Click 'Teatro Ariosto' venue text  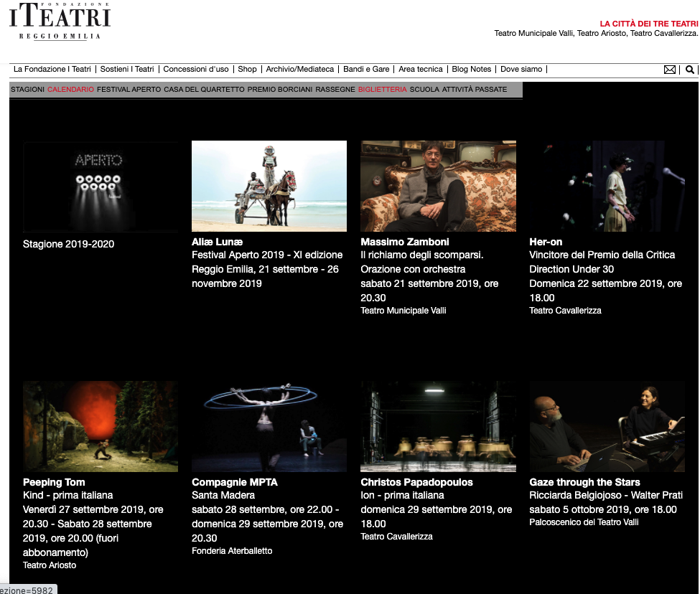(50, 565)
